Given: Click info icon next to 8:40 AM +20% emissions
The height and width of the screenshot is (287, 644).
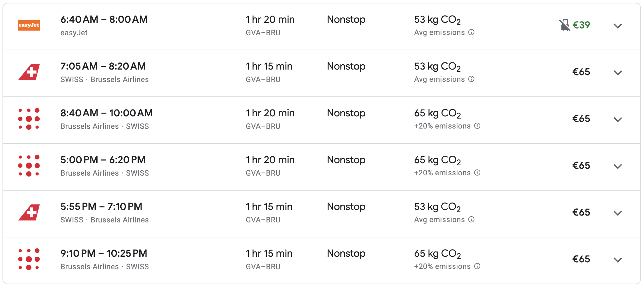Looking at the screenshot, I should coord(477,126).
